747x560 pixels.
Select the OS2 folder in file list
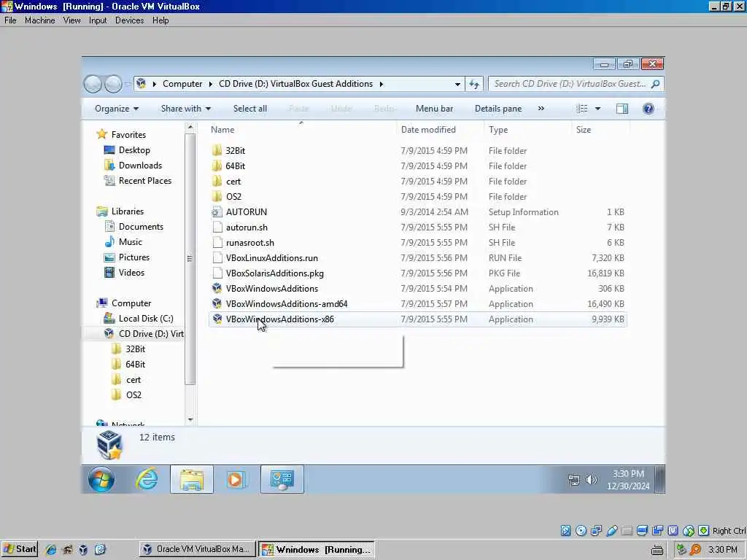(x=417, y=196)
